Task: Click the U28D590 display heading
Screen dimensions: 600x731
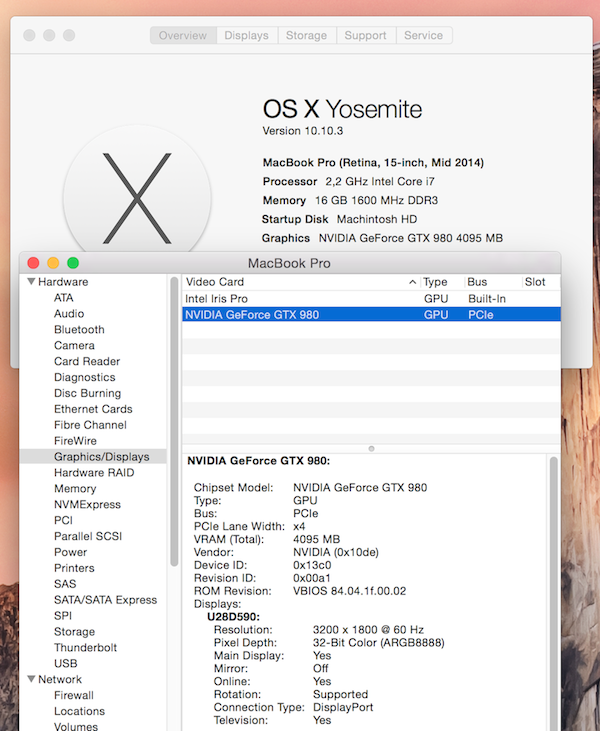Action: pos(234,617)
